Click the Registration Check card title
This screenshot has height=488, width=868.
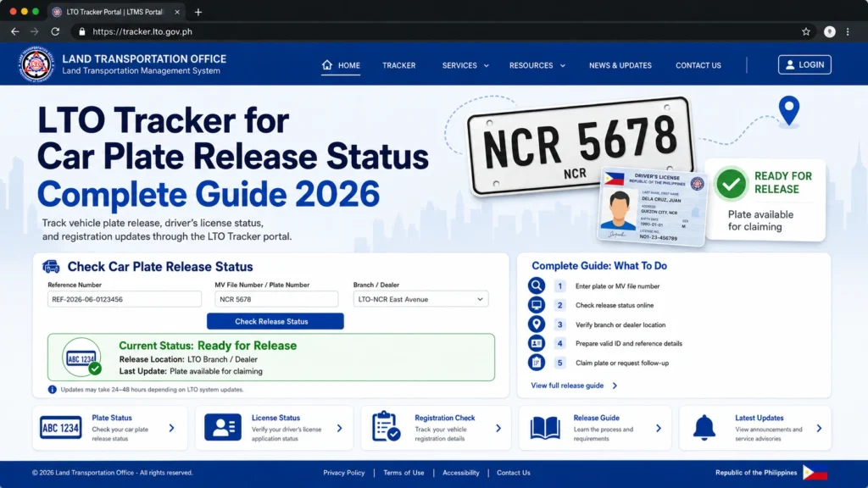tap(445, 418)
